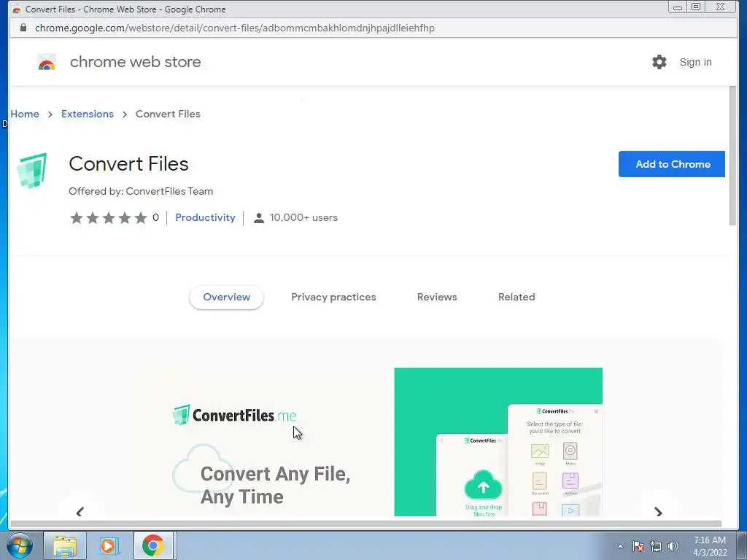The image size is (747, 560).
Task: Click the URL in the address bar
Action: [x=234, y=28]
